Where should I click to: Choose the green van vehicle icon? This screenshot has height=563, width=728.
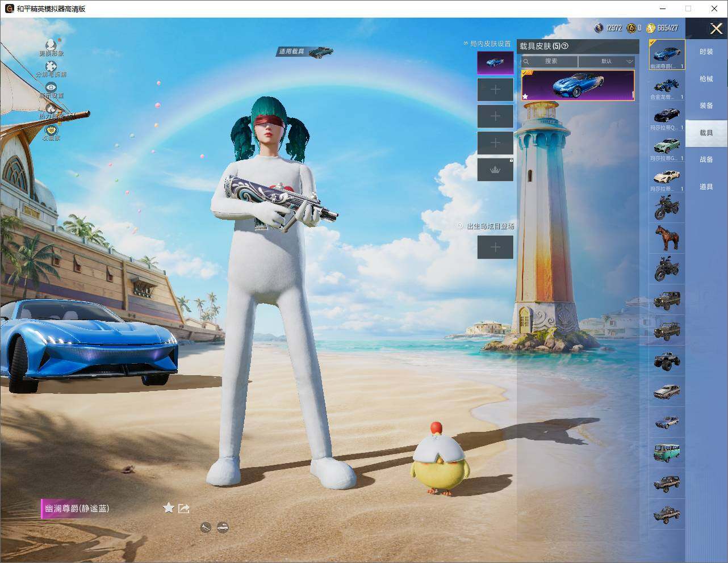[667, 453]
